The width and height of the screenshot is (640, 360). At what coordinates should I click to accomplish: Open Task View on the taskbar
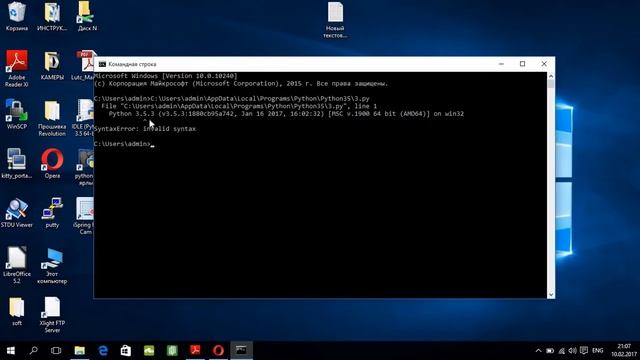pos(56,350)
